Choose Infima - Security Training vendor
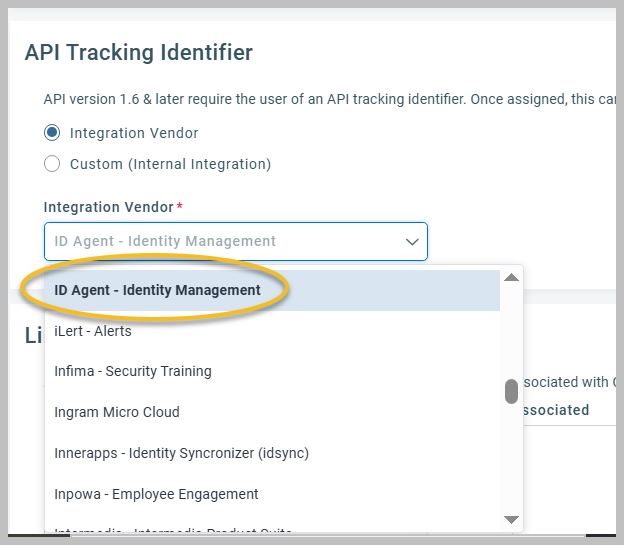 133,371
